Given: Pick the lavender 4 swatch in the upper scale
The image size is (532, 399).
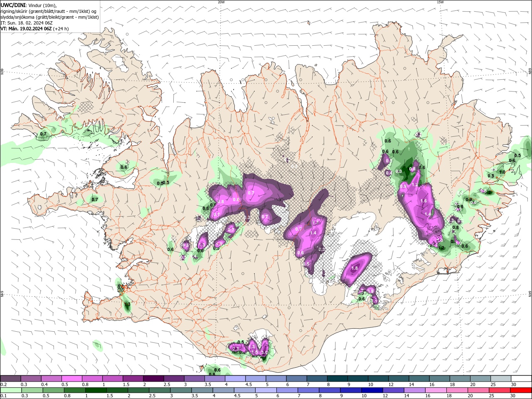Looking at the screenshot, I should (235, 379).
